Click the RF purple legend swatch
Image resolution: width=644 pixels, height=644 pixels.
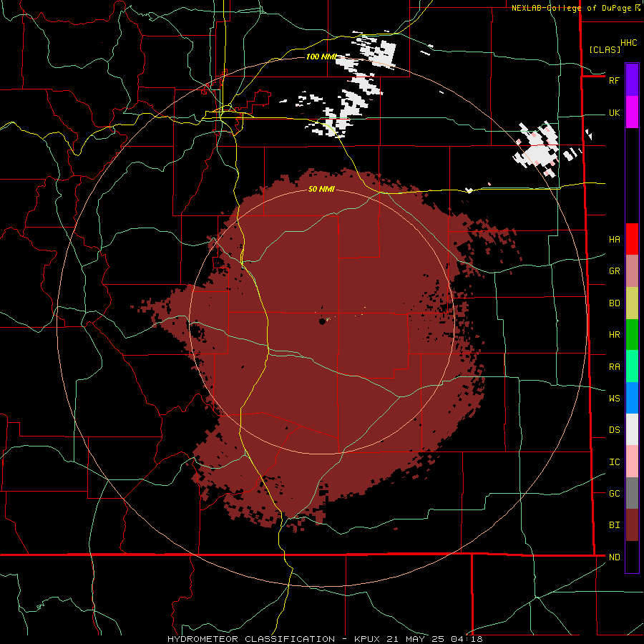pos(632,80)
